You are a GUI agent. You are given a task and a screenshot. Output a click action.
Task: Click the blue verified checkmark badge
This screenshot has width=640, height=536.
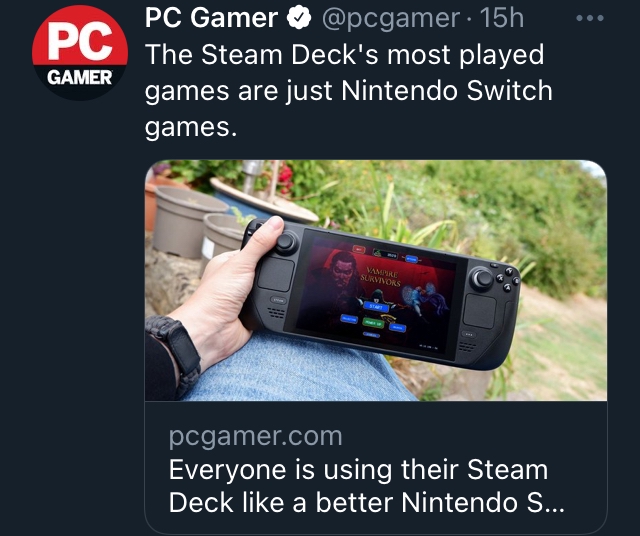coord(299,18)
